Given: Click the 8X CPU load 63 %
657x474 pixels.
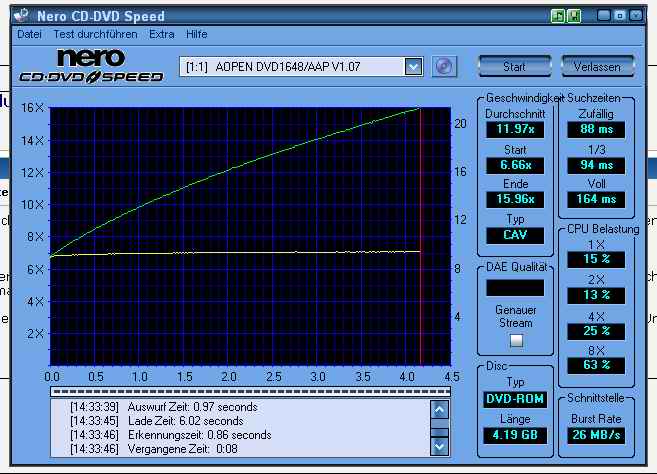Looking at the screenshot, I should tap(596, 365).
